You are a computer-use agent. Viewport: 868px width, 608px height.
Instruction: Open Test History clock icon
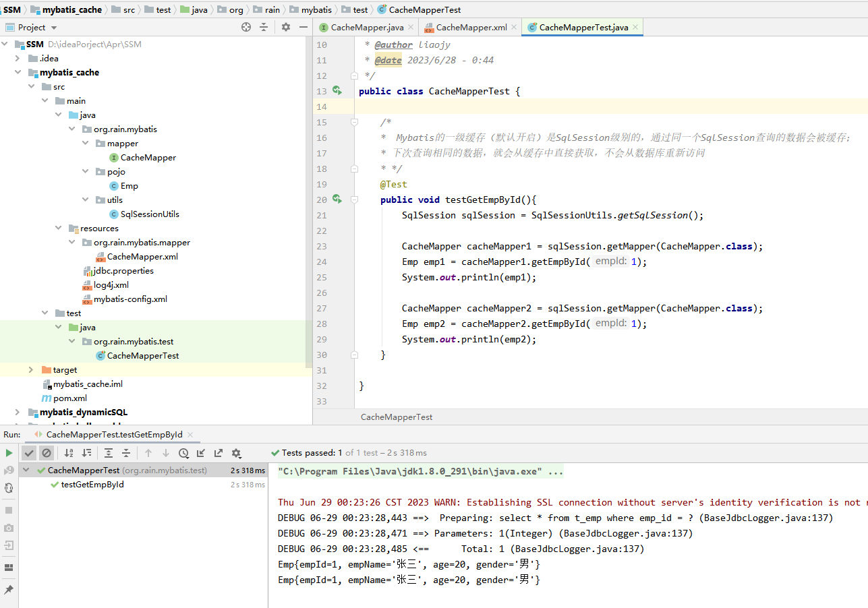point(183,453)
